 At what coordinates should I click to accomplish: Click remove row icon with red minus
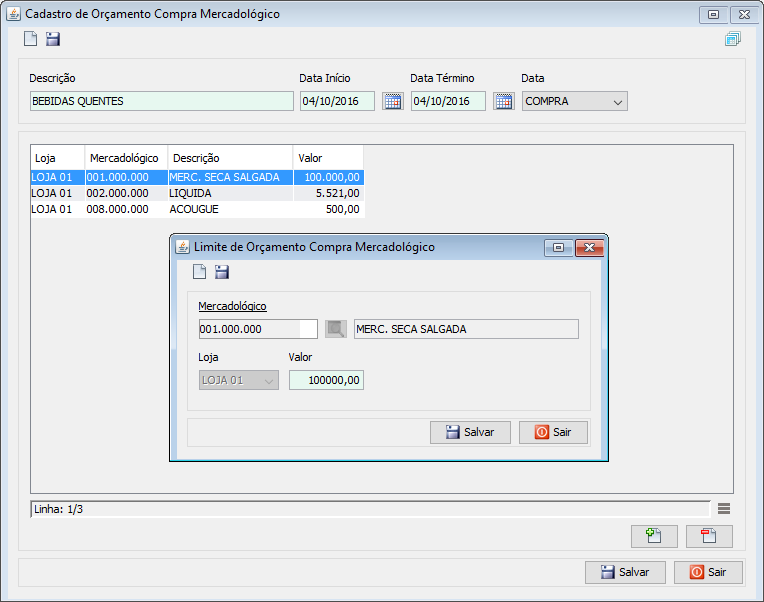click(709, 536)
